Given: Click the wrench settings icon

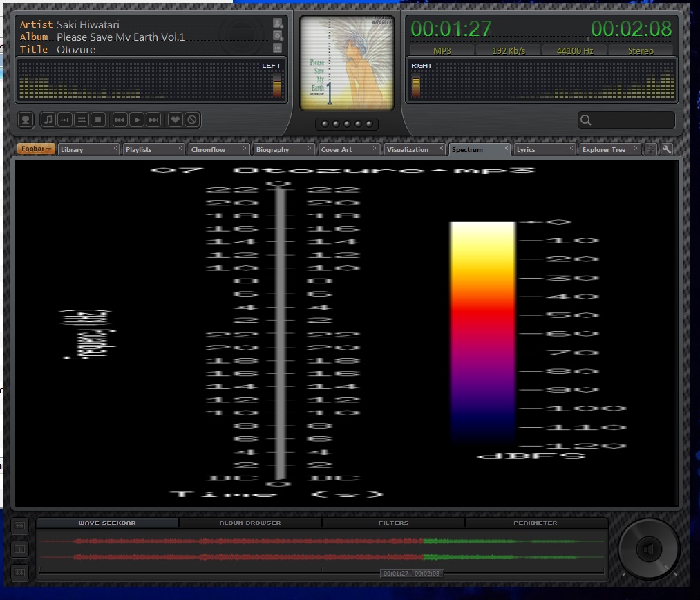Looking at the screenshot, I should click(666, 149).
